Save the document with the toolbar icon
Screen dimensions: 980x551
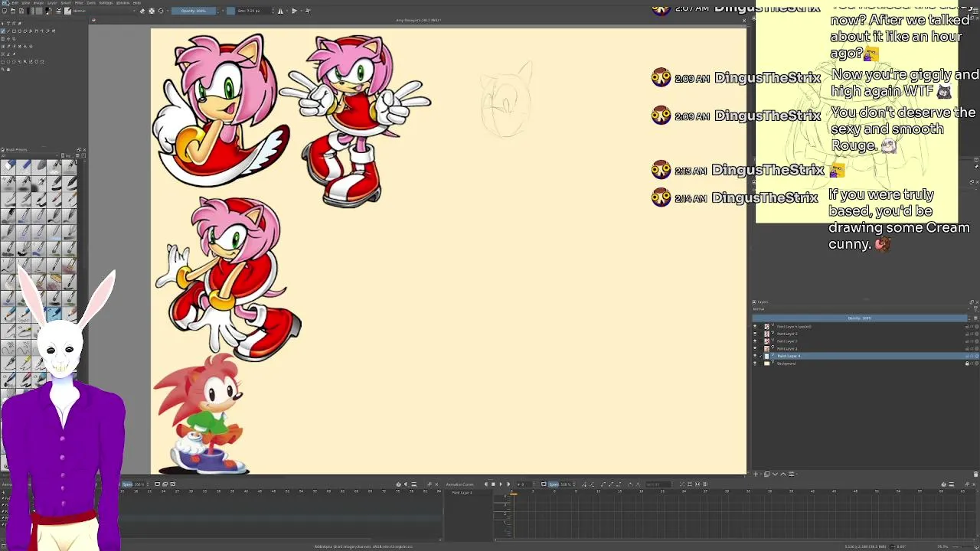tap(21, 11)
